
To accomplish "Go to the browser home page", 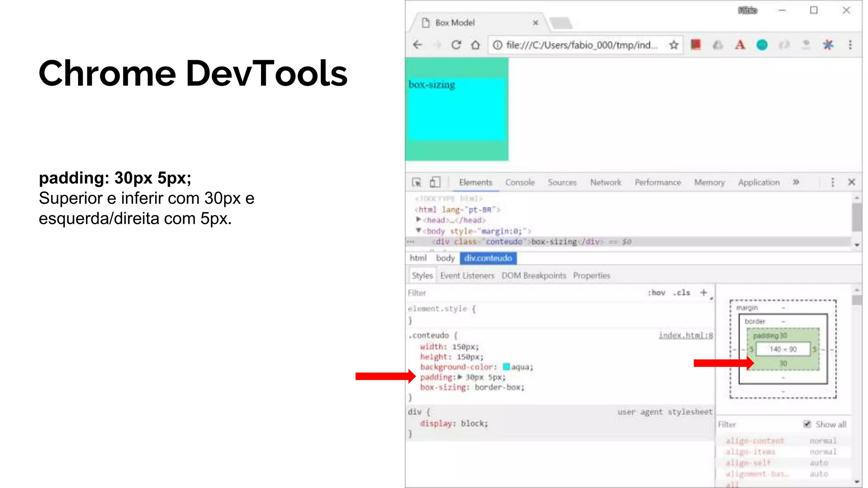I will pyautogui.click(x=476, y=45).
